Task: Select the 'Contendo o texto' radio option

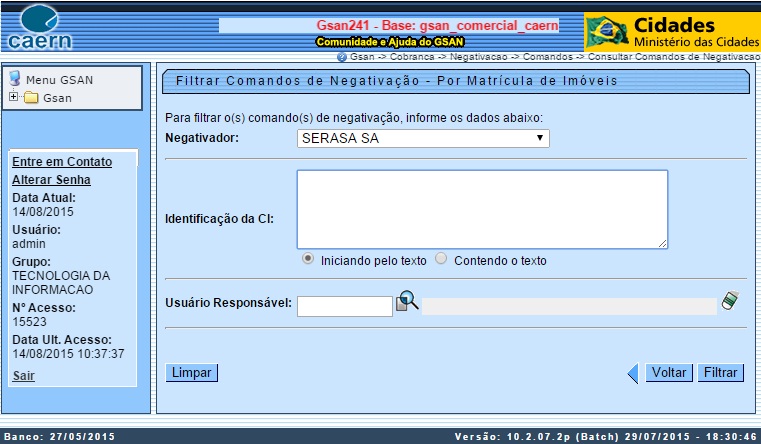Action: 441,258
